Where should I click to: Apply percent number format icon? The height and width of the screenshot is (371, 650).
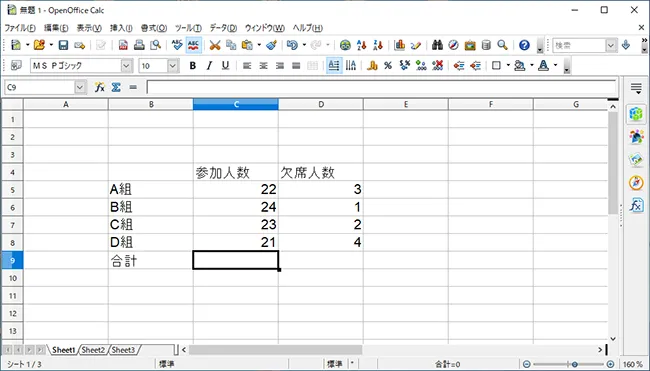388,65
